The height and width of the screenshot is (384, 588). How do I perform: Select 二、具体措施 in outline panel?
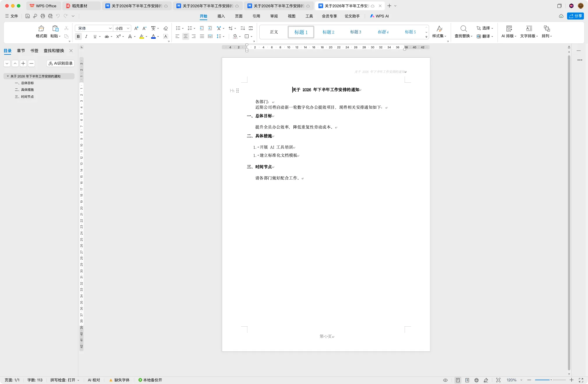(24, 90)
